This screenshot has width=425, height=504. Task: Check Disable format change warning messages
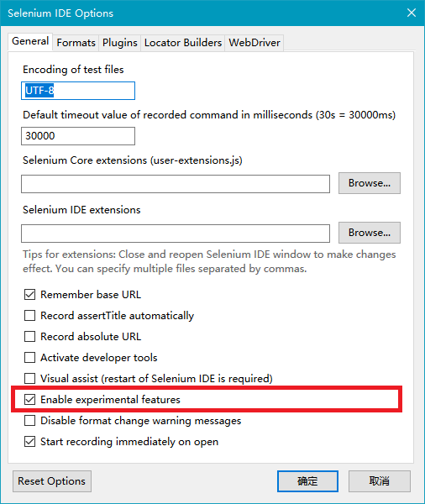tap(30, 421)
